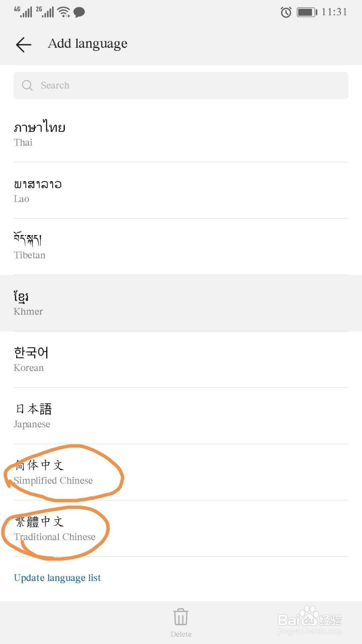The image size is (362, 644).
Task: Click the battery indicator in status bar
Action: point(306,12)
